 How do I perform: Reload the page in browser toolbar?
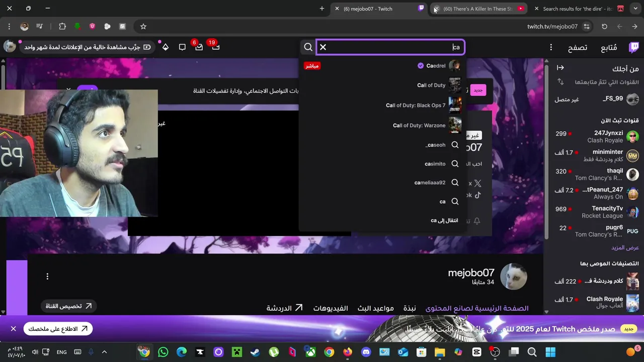pyautogui.click(x=604, y=26)
